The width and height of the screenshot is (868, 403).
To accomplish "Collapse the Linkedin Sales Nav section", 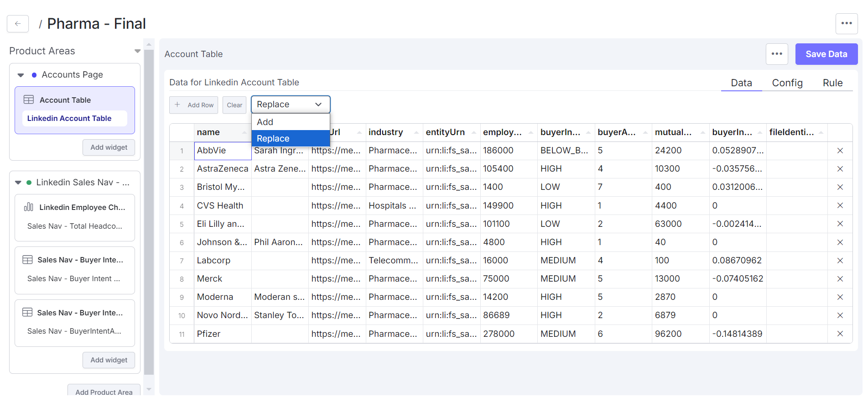I will click(18, 183).
